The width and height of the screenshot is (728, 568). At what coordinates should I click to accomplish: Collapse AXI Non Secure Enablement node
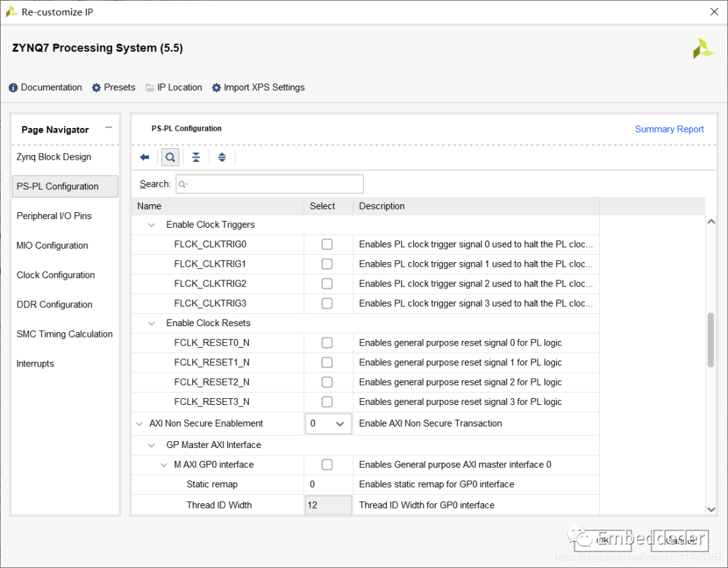pos(139,424)
